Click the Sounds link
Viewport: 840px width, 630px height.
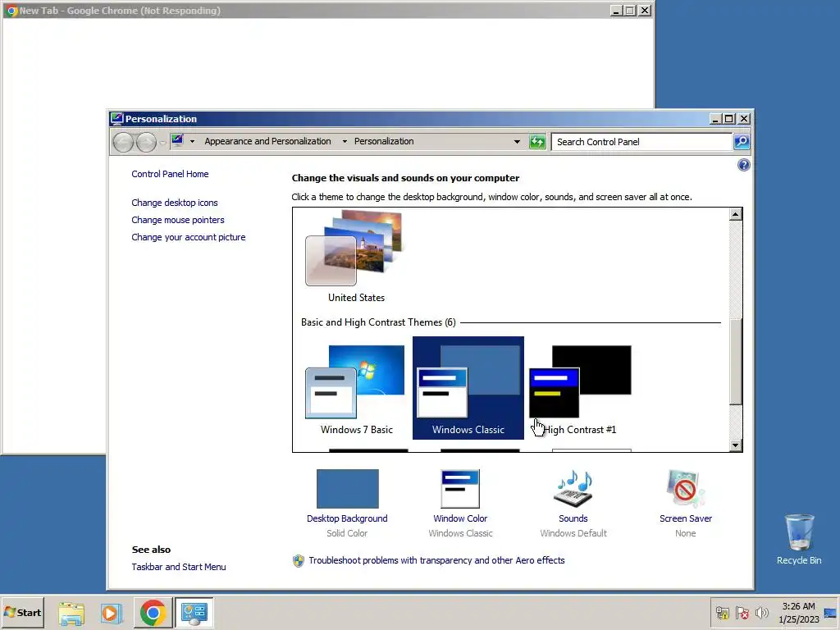[x=573, y=518]
